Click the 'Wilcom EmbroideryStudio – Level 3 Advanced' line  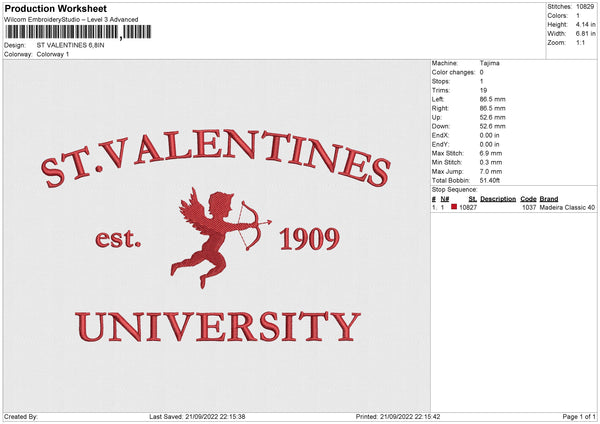(71, 20)
